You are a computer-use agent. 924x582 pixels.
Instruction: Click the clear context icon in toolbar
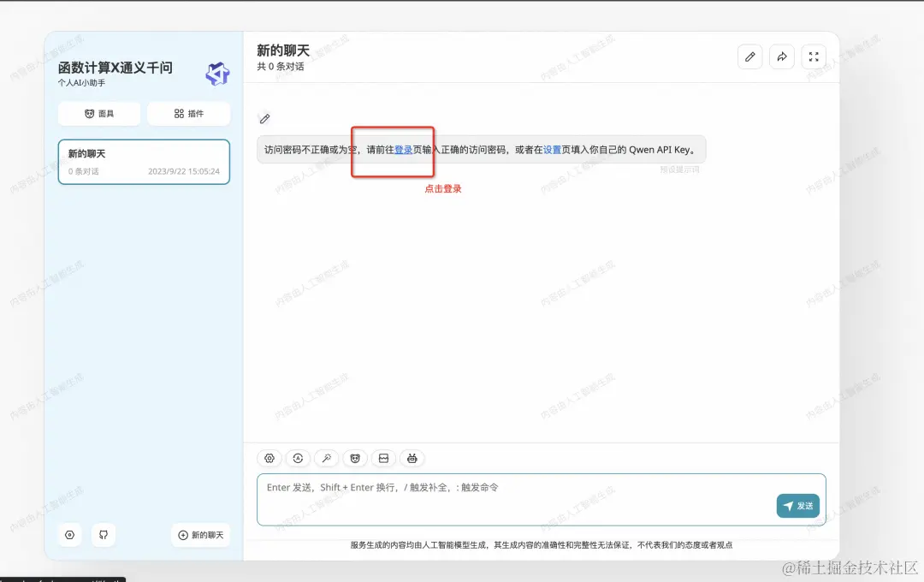[x=383, y=458]
